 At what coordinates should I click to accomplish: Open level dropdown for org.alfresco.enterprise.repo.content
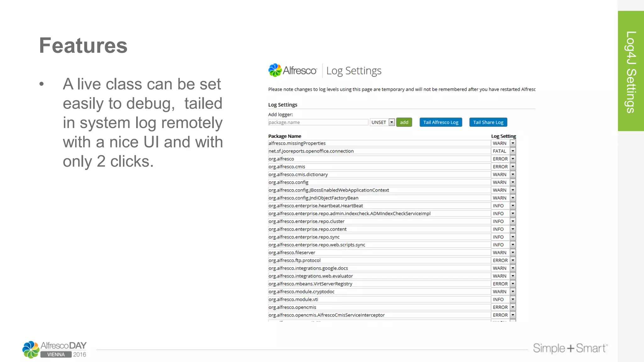pyautogui.click(x=503, y=229)
